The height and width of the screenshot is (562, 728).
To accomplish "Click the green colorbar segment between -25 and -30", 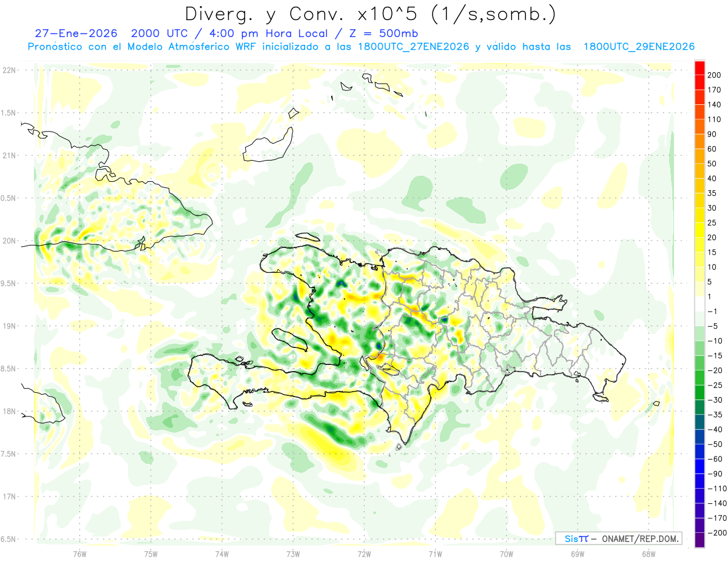I will 699,392.
